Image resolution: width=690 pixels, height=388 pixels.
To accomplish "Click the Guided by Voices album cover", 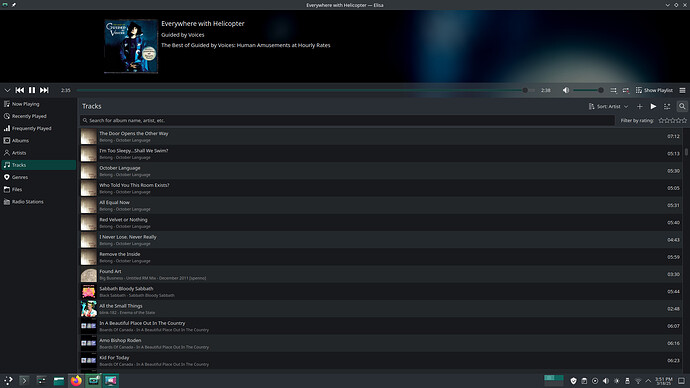I will coord(131,46).
